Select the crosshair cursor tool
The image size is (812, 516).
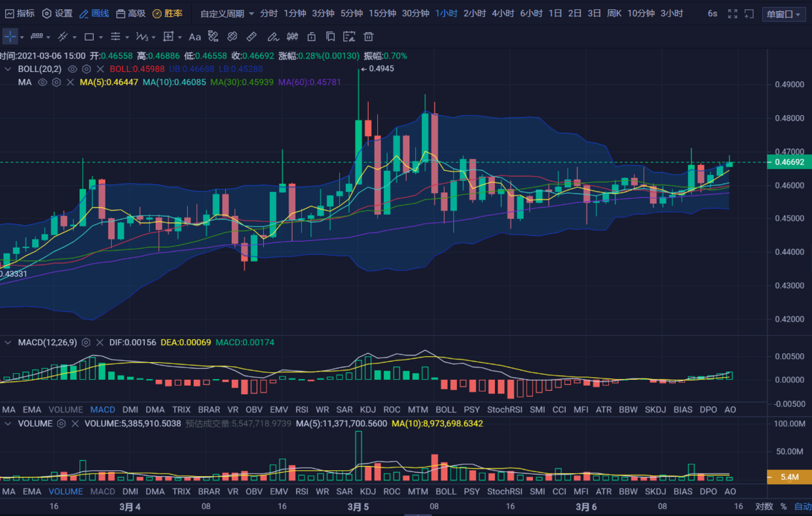tap(10, 37)
